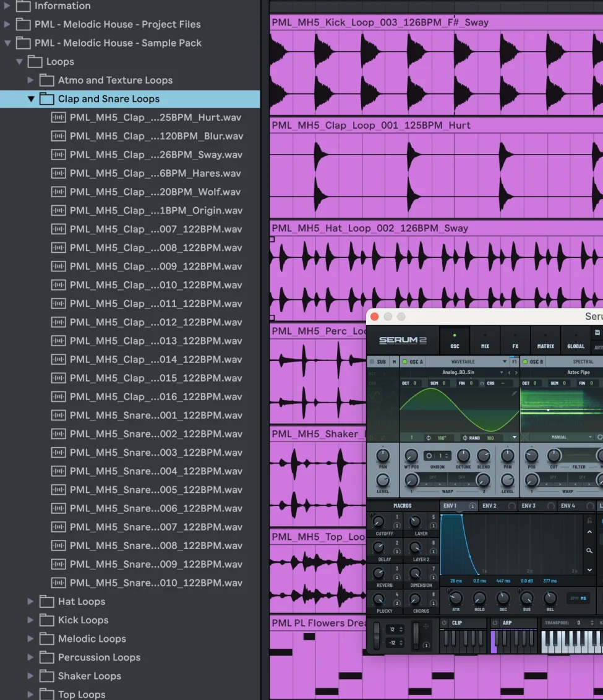Open the WAVETABLE oscillator type dropdown
This screenshot has height=700, width=603.
[x=505, y=362]
